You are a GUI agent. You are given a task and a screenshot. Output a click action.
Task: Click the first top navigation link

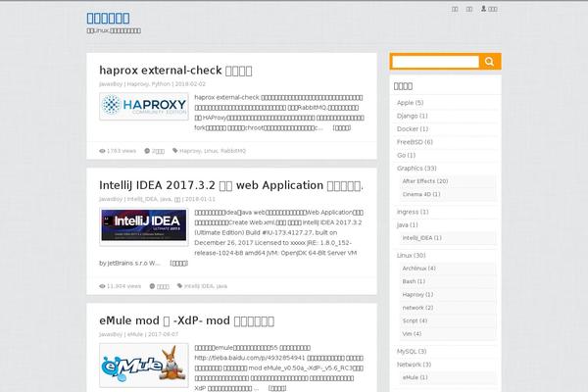(x=455, y=9)
